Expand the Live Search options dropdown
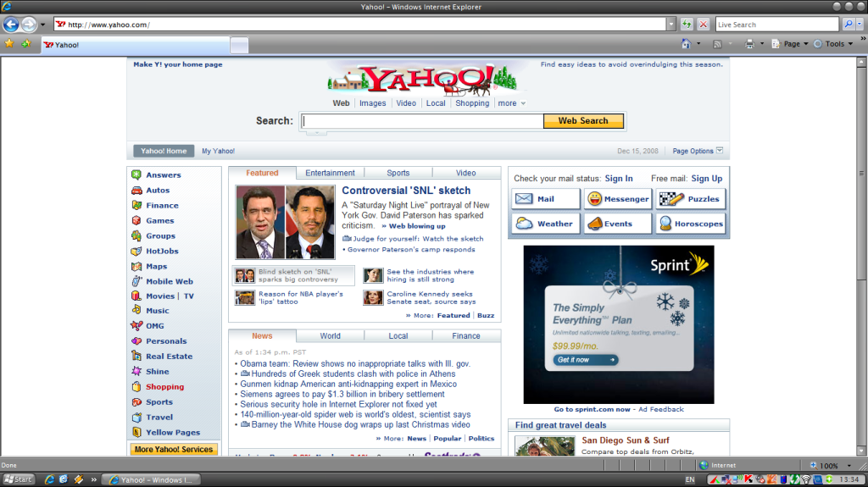868x487 pixels. tap(860, 25)
